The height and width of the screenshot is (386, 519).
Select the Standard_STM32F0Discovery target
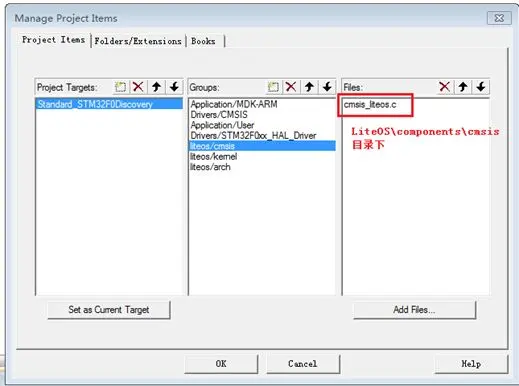point(109,104)
